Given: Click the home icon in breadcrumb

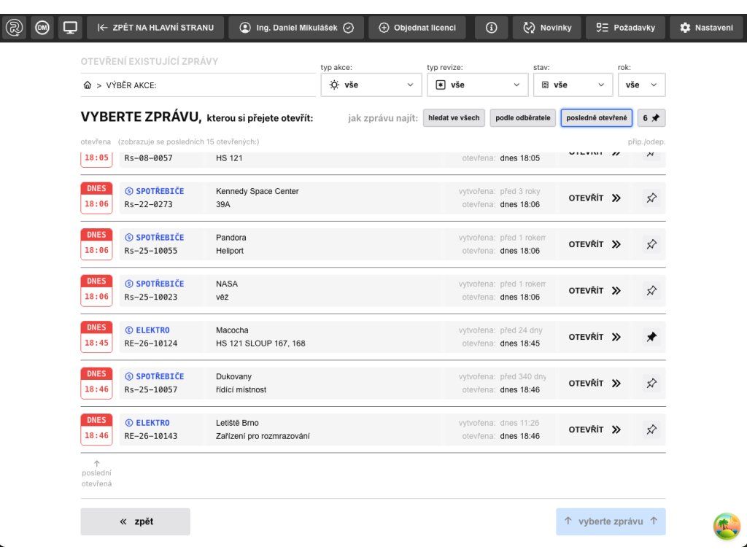Looking at the screenshot, I should [88, 85].
